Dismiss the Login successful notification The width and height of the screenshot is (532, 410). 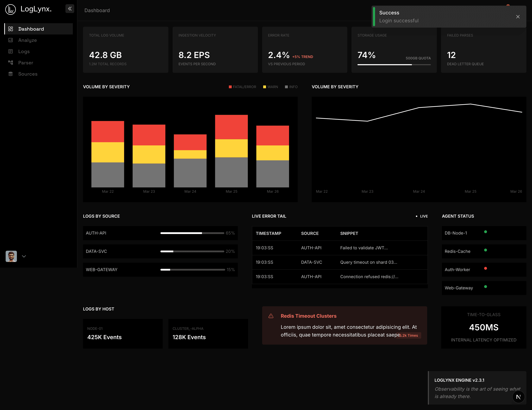click(x=518, y=17)
